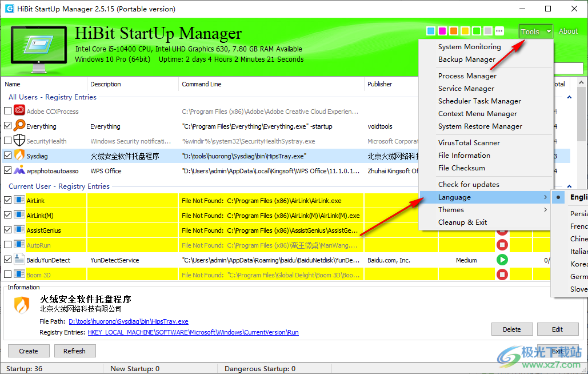Open the Tools dropdown menu

click(x=535, y=31)
